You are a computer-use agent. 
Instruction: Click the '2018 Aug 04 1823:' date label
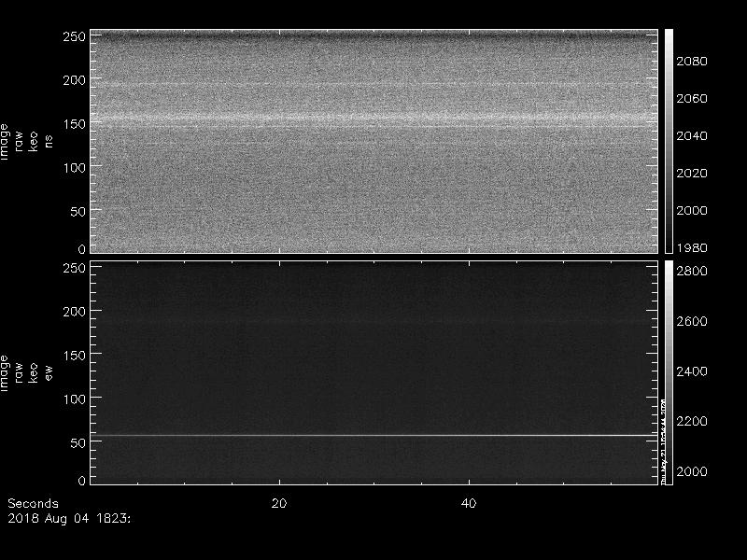click(x=69, y=519)
